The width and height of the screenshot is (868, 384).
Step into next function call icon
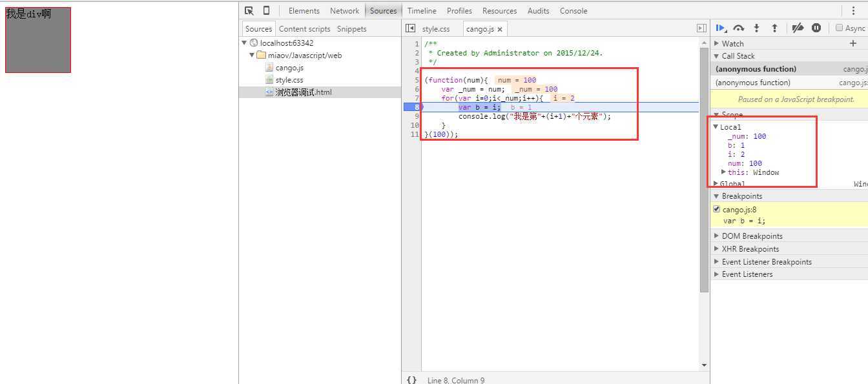(x=757, y=28)
